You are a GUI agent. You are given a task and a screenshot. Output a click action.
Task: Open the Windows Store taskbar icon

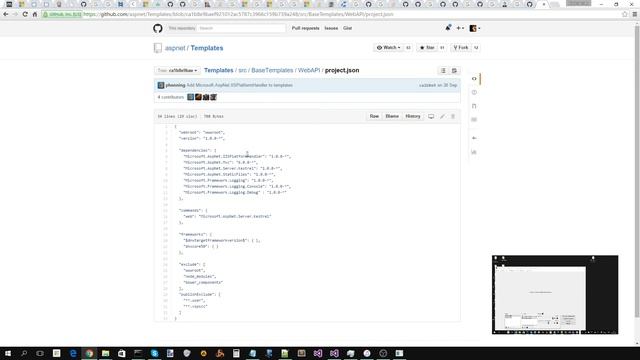[x=122, y=353]
